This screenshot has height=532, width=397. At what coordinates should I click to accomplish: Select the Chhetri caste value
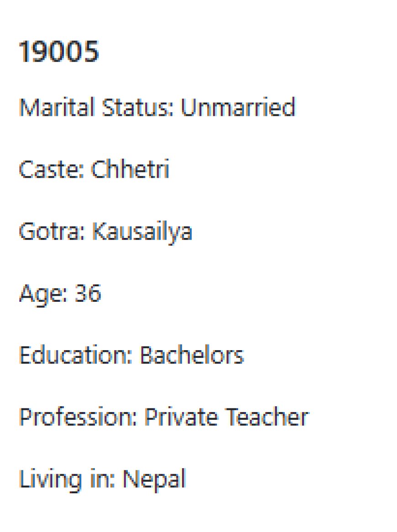click(130, 169)
